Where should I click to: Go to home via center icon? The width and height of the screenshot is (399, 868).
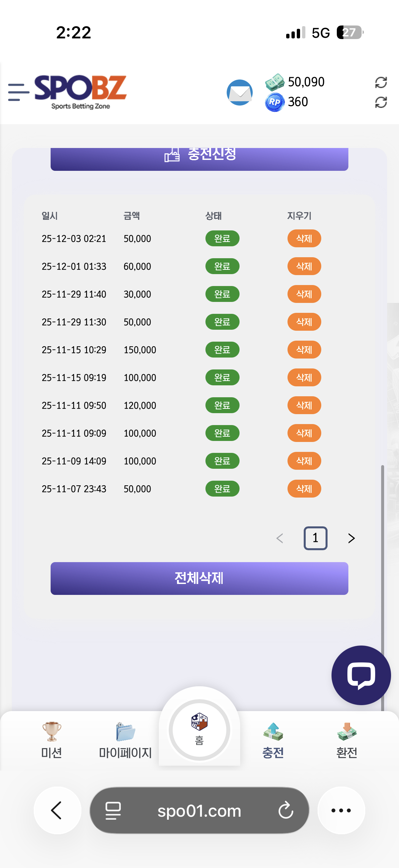click(199, 729)
